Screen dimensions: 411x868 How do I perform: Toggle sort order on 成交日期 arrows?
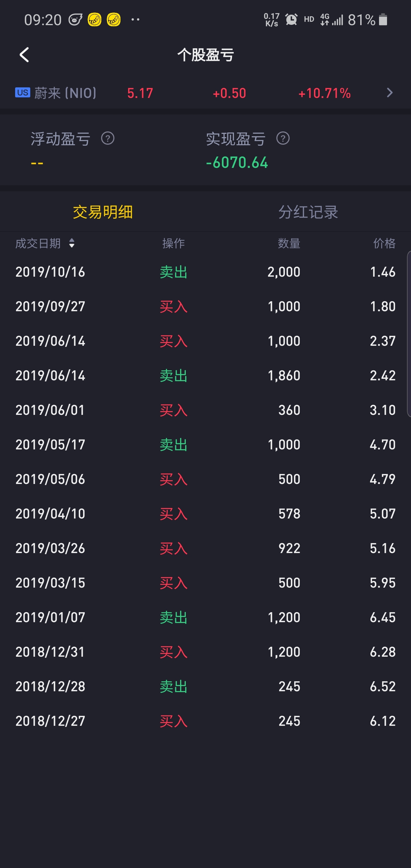(72, 243)
